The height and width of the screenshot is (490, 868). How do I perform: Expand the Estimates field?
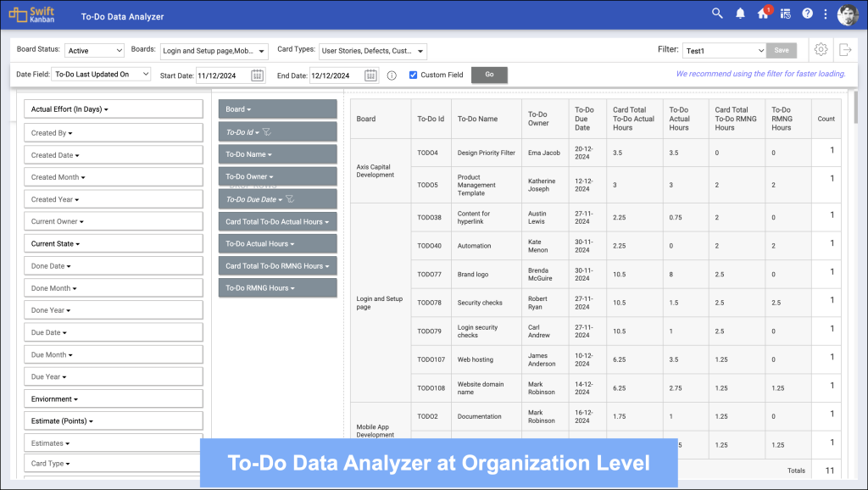coord(114,443)
